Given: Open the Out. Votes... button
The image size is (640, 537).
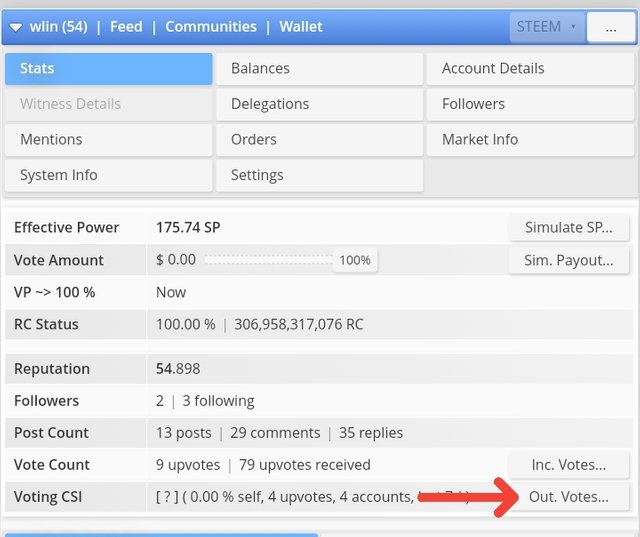Looking at the screenshot, I should (x=569, y=497).
